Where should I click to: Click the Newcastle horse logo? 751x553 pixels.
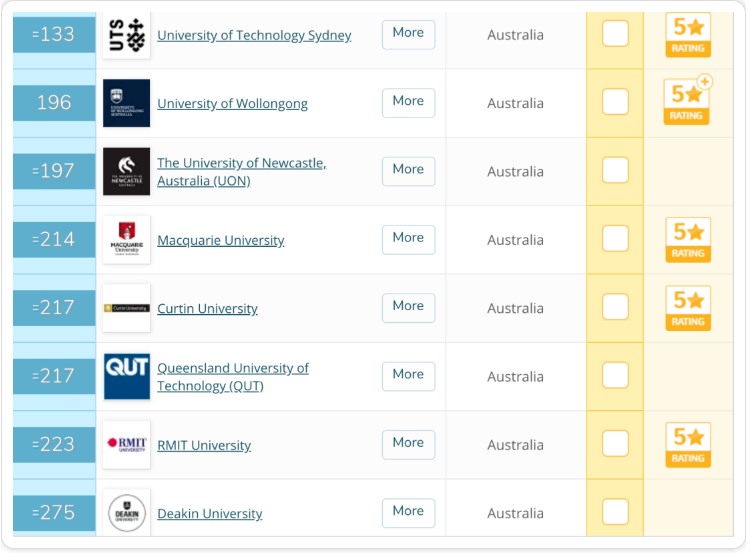(126, 171)
